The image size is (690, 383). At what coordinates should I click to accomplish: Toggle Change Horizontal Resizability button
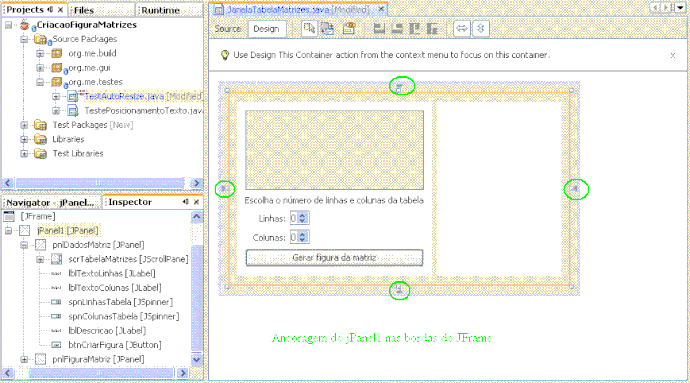(x=462, y=29)
